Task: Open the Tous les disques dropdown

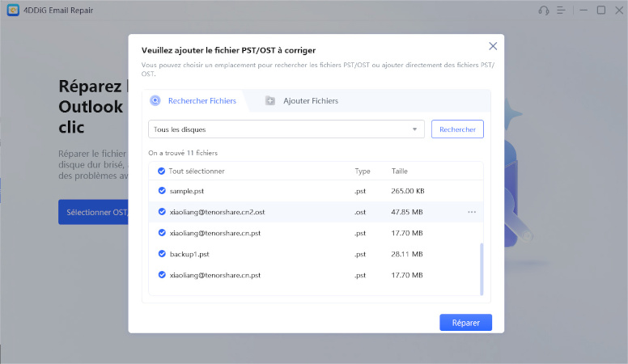Action: tap(286, 129)
